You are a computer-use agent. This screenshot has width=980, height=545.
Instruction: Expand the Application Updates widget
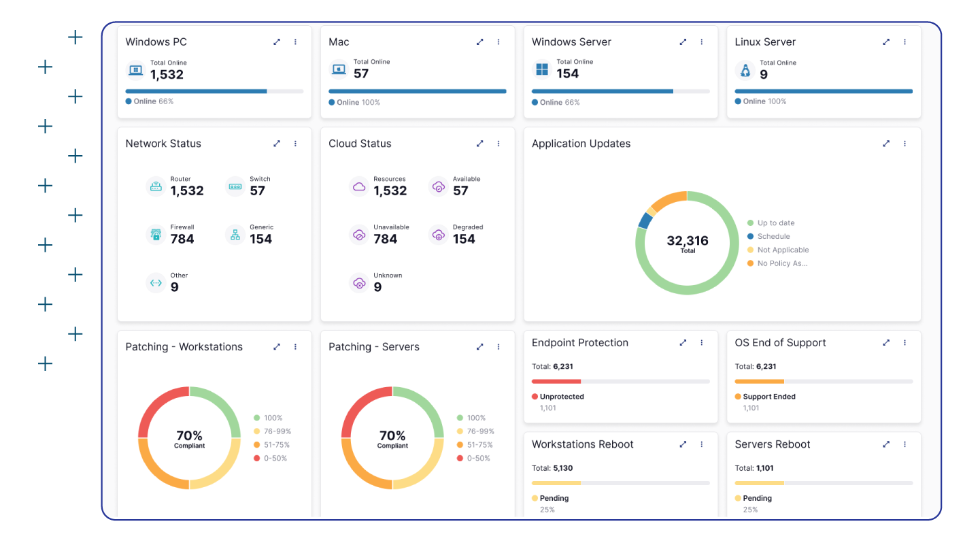pyautogui.click(x=886, y=144)
